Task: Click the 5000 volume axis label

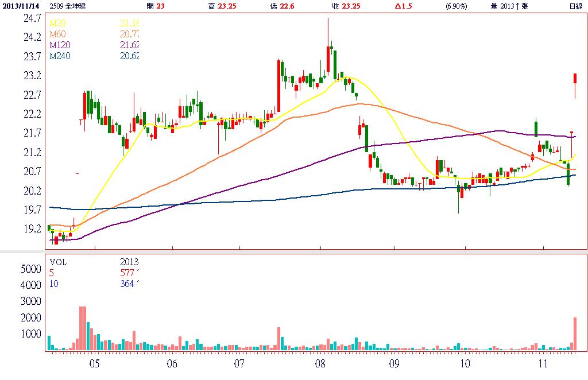Action: pos(31,269)
